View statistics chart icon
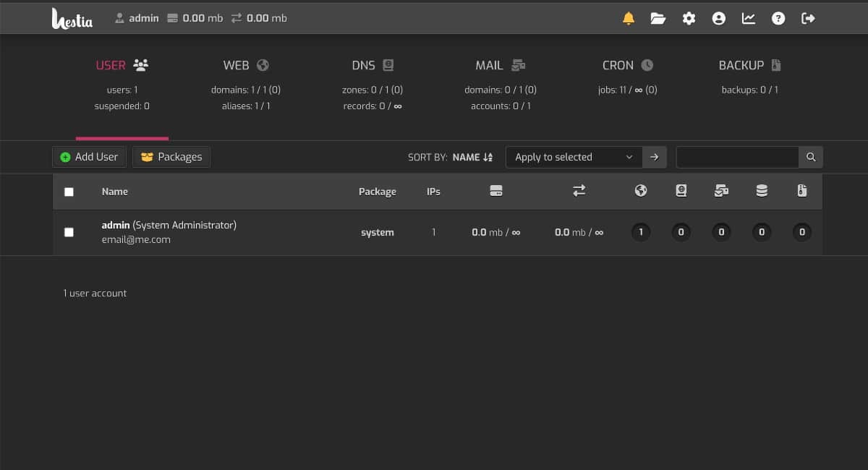This screenshot has height=470, width=868. [x=749, y=18]
